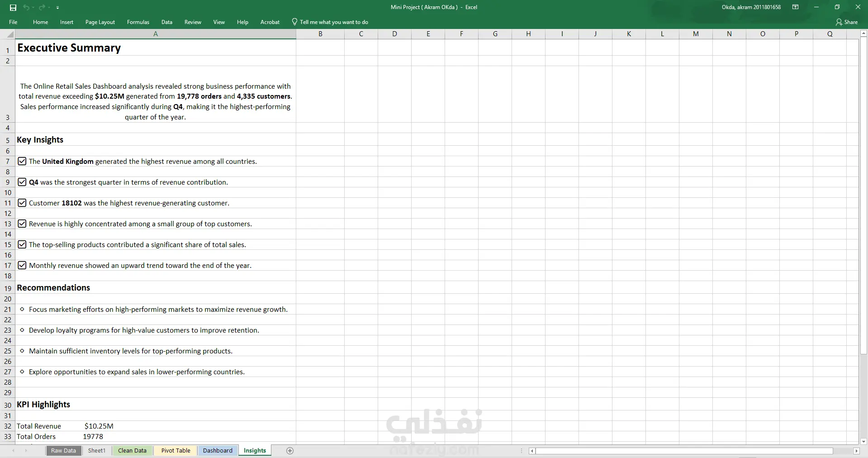Click the diamond bullet before Maintain sufficient inventory
868x458 pixels.
tap(22, 351)
